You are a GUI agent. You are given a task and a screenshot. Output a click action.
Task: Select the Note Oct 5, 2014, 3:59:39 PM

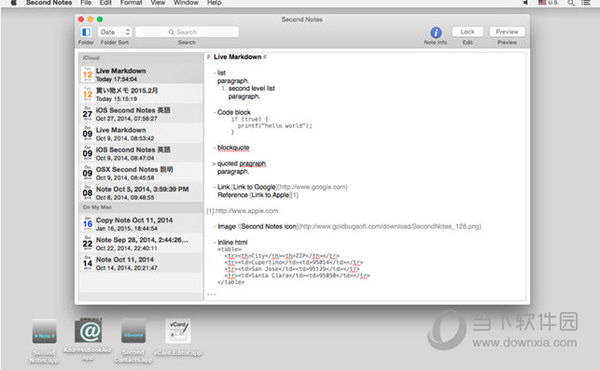[141, 193]
